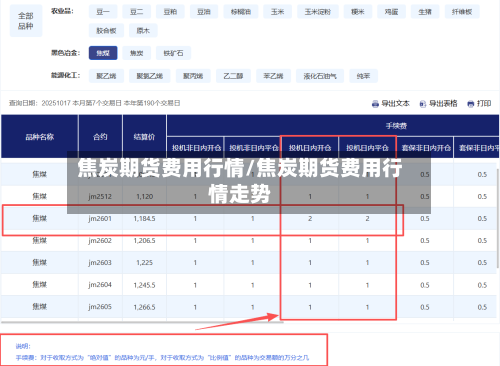Select contract cell jm2602
Screen dimensions: 500x366
pyautogui.click(x=100, y=241)
